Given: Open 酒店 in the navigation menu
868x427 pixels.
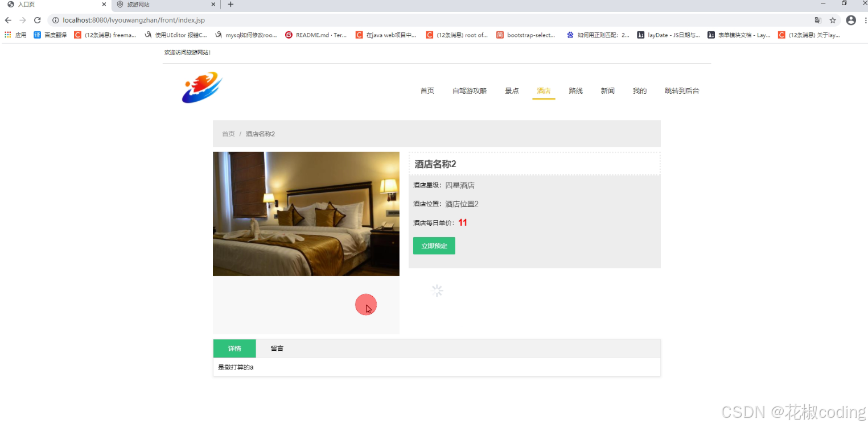Looking at the screenshot, I should coord(544,91).
